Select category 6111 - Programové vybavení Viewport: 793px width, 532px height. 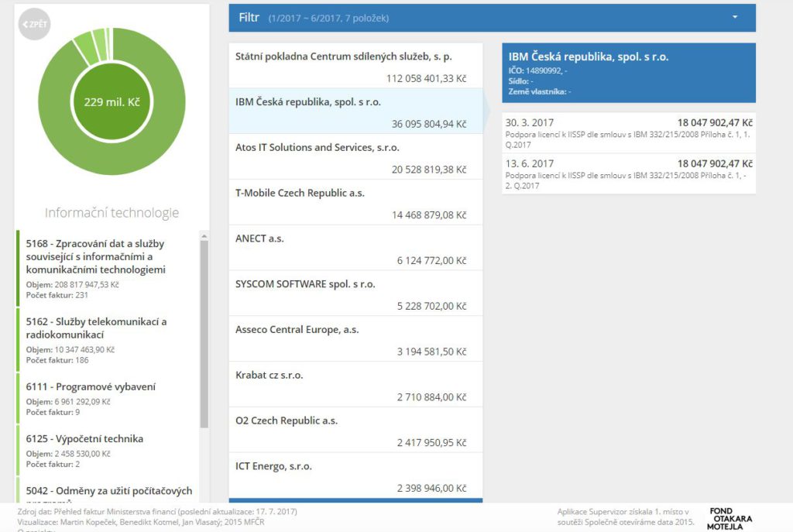(107, 399)
